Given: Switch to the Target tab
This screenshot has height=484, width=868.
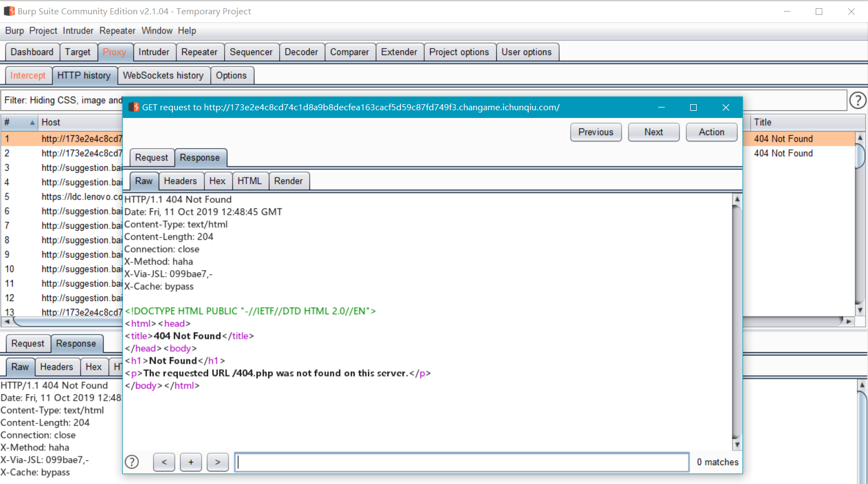Looking at the screenshot, I should [78, 52].
